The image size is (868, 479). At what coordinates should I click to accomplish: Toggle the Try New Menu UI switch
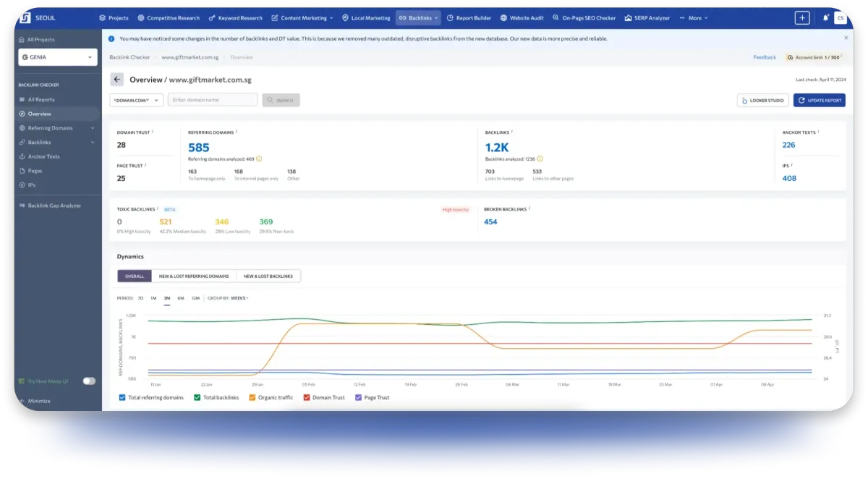click(x=89, y=381)
